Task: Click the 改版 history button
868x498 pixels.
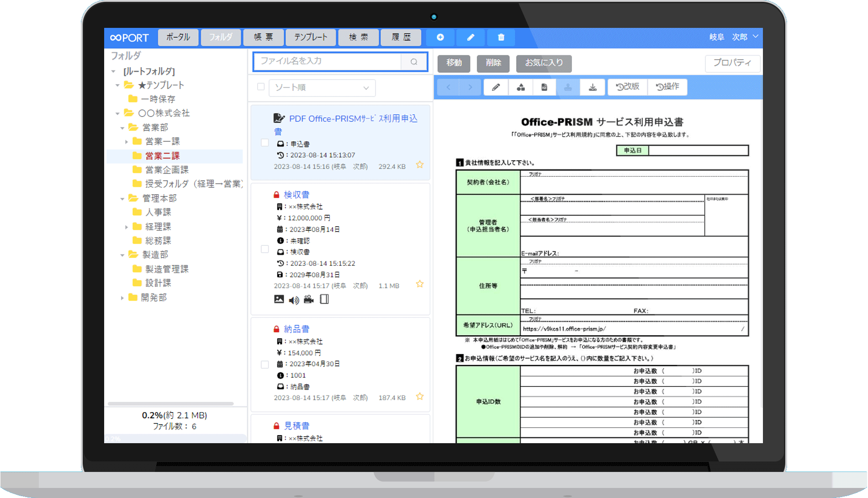Action: coord(627,87)
